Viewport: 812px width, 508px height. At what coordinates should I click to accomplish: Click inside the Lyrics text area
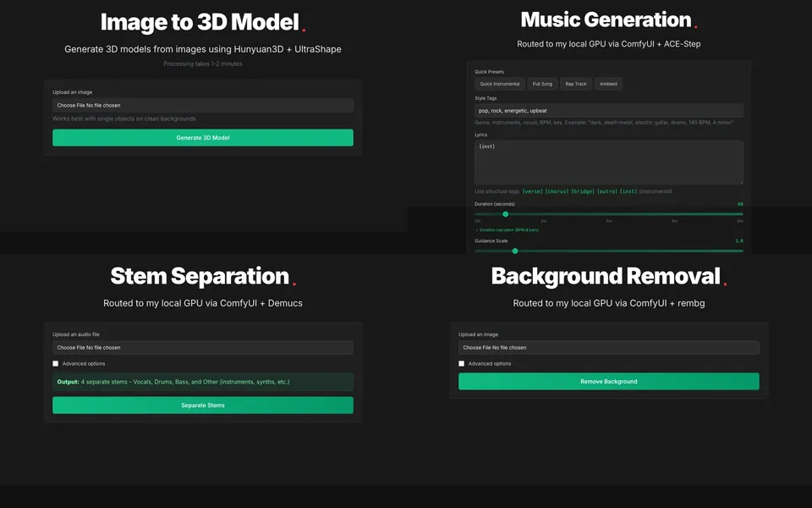[x=608, y=163]
